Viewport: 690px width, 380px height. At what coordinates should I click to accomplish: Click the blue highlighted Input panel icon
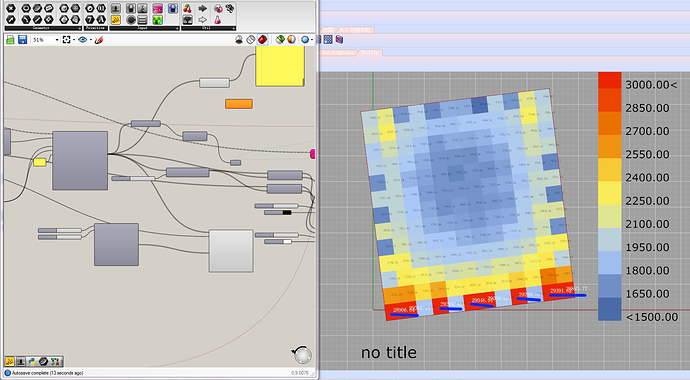pyautogui.click(x=172, y=8)
